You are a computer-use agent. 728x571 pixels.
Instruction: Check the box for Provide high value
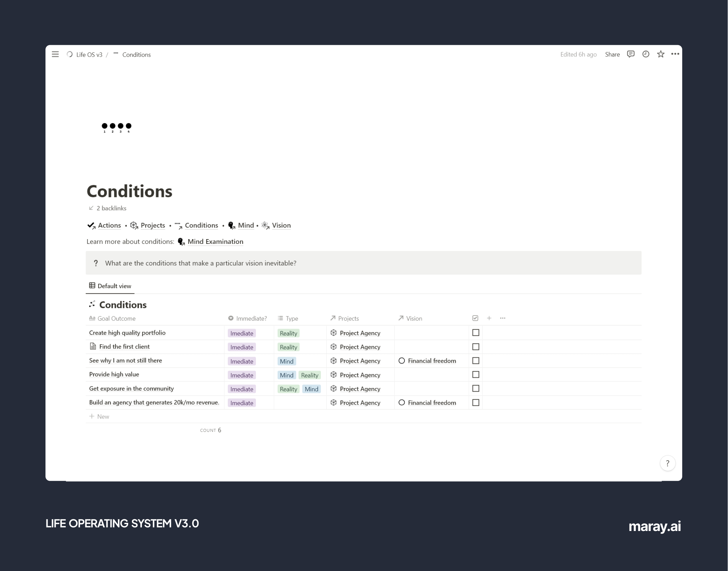(x=475, y=374)
